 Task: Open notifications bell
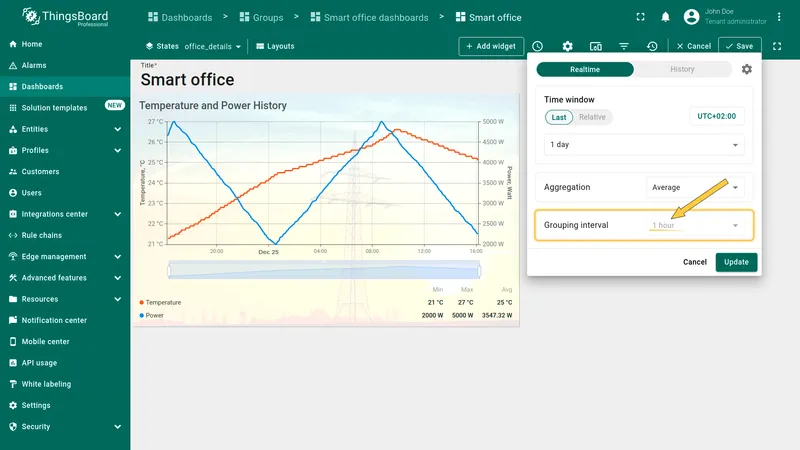tap(665, 17)
